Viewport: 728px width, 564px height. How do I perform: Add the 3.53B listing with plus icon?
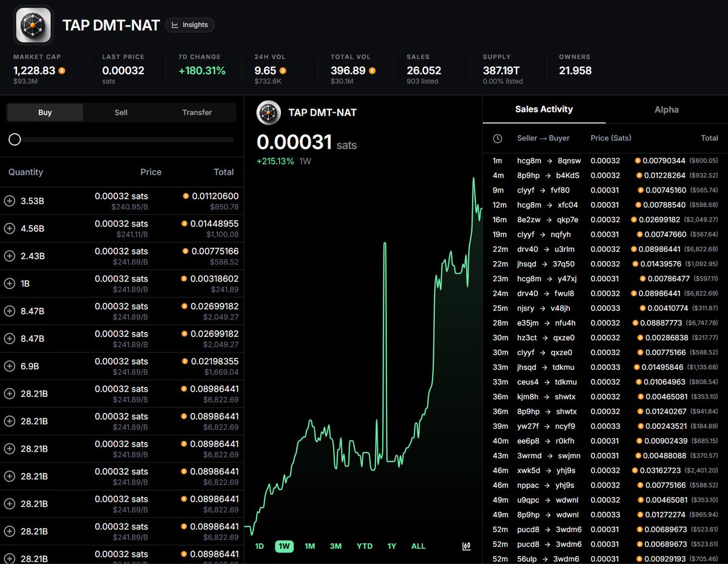[9, 201]
